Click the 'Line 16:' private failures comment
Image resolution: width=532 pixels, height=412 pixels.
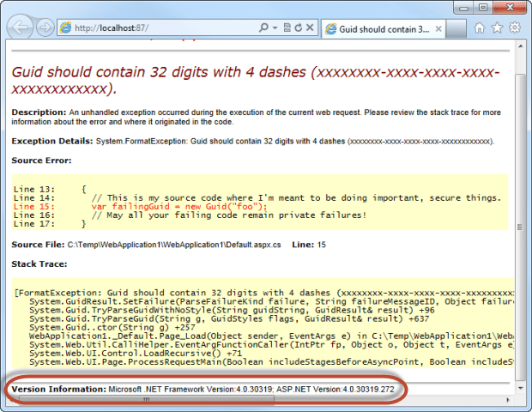coord(190,215)
